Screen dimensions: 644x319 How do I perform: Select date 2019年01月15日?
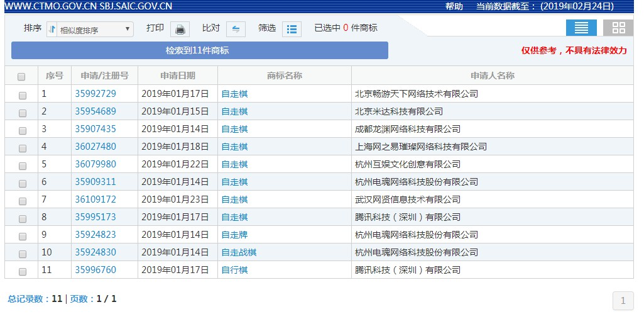(x=175, y=111)
